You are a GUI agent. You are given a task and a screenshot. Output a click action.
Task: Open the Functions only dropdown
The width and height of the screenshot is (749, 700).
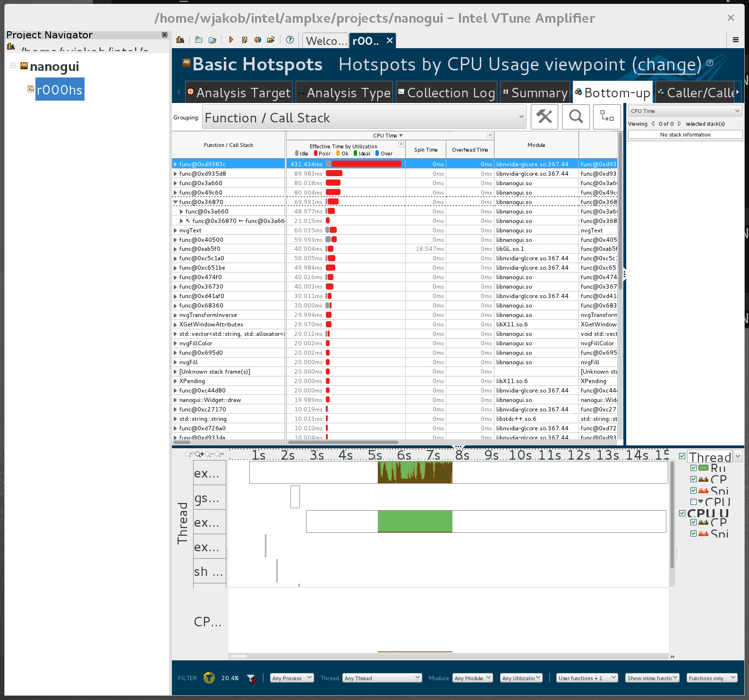[x=712, y=678]
